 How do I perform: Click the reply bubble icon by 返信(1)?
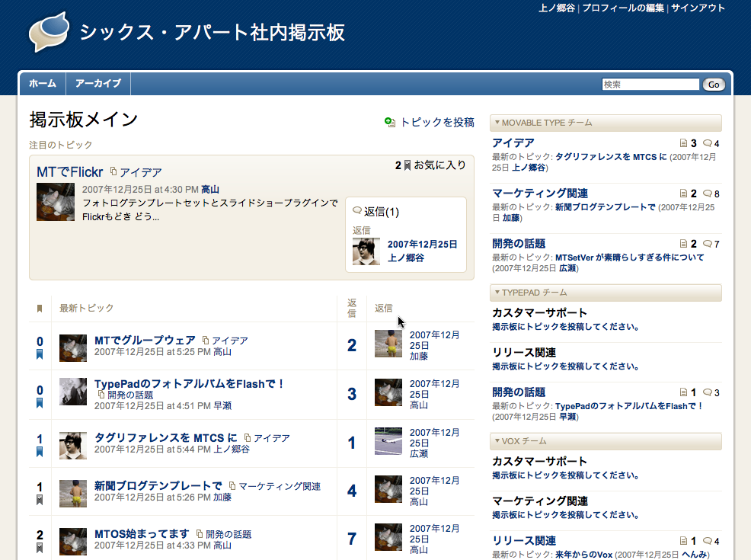(357, 211)
